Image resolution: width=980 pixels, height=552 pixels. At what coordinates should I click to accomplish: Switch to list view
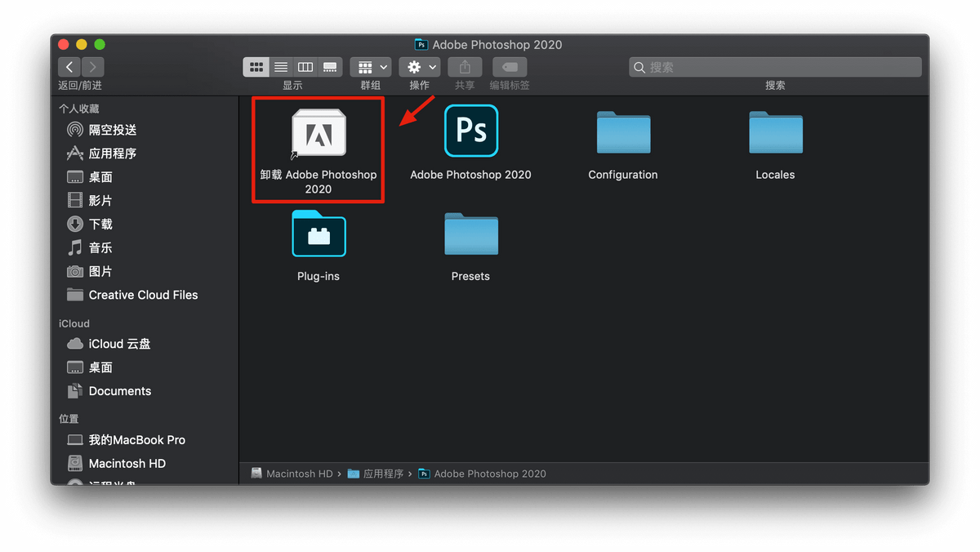click(x=281, y=67)
